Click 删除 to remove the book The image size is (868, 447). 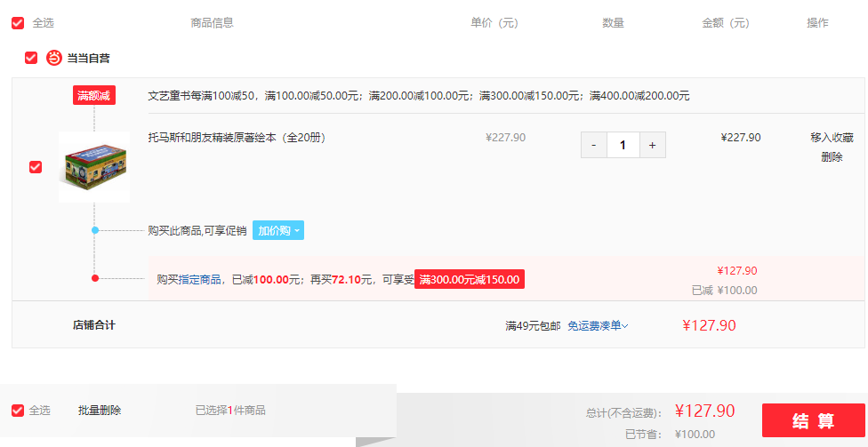(832, 157)
